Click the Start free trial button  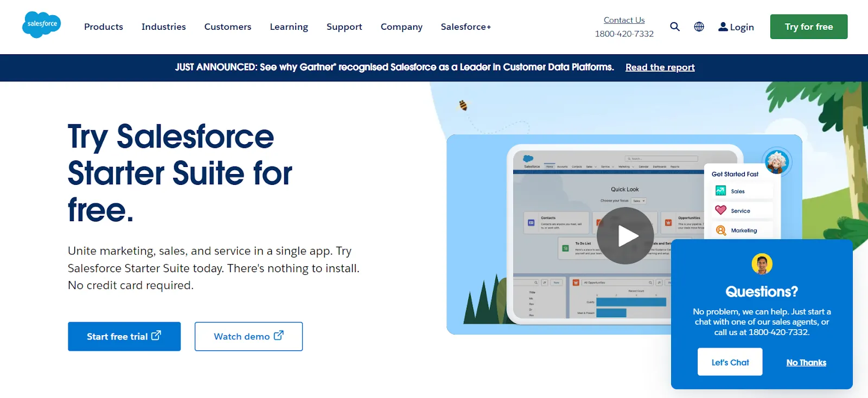pos(124,336)
